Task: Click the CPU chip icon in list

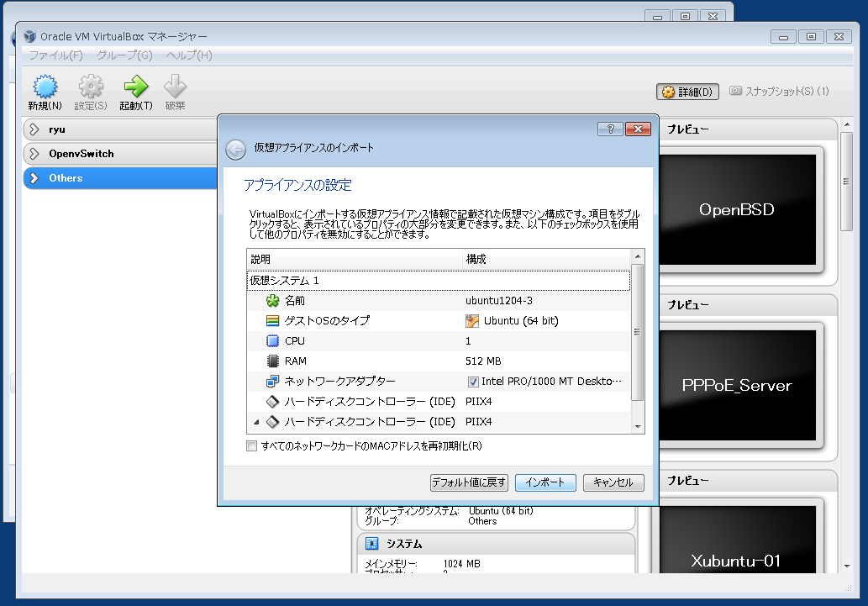Action: coord(272,341)
